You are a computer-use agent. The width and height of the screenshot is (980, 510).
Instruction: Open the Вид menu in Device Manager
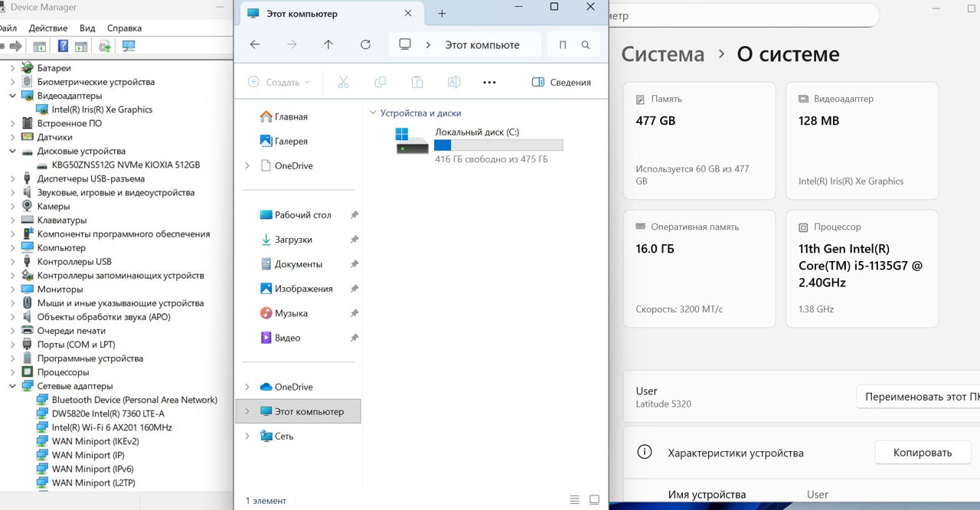point(87,28)
